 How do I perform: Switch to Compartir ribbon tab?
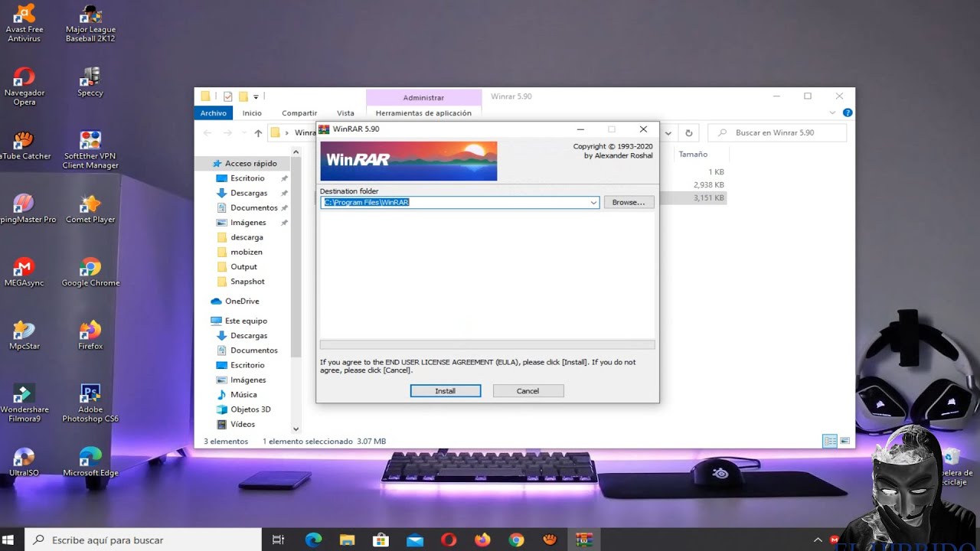[299, 112]
